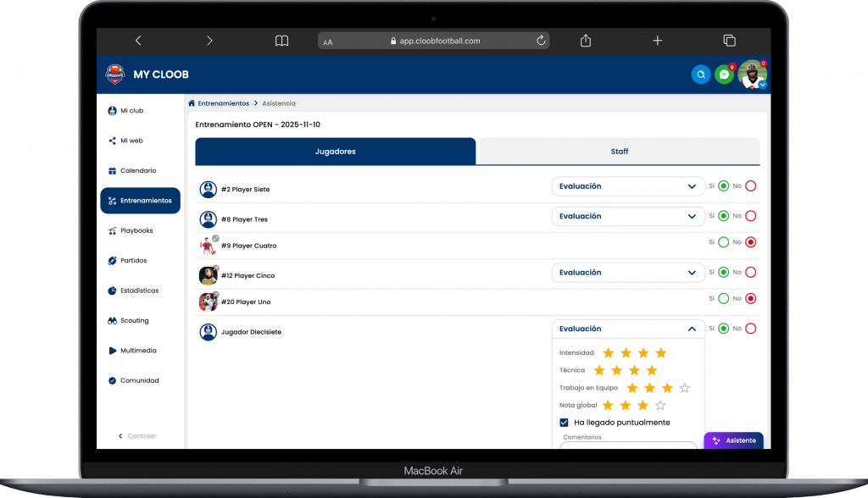Viewport: 868px width, 498px height.
Task: Open Playbooks in the sidebar
Action: (x=136, y=230)
